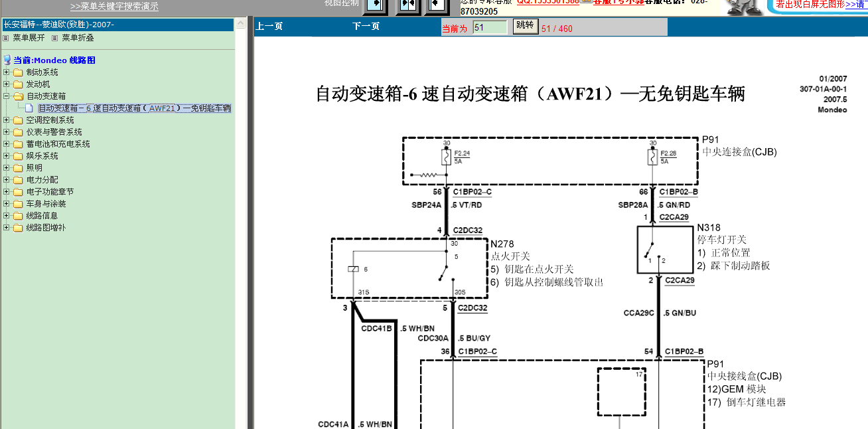Expand the 发动机 tree node
The width and height of the screenshot is (868, 429).
pyautogui.click(x=5, y=84)
